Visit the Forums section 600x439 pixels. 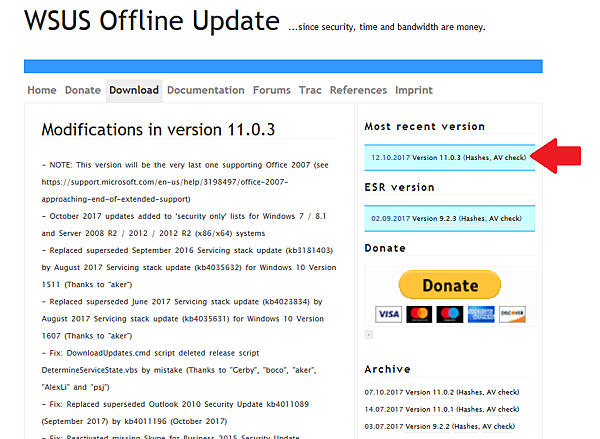click(272, 90)
